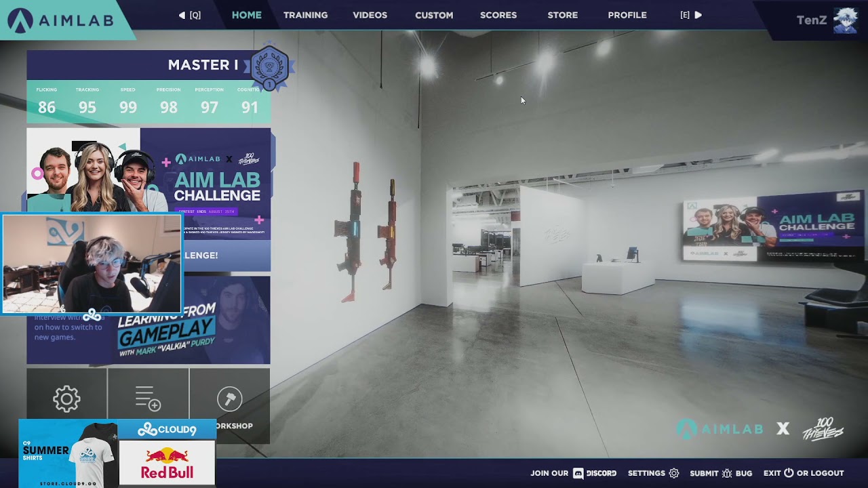This screenshot has height=488, width=868.
Task: Click Join Our Discord link
Action: pos(574,473)
